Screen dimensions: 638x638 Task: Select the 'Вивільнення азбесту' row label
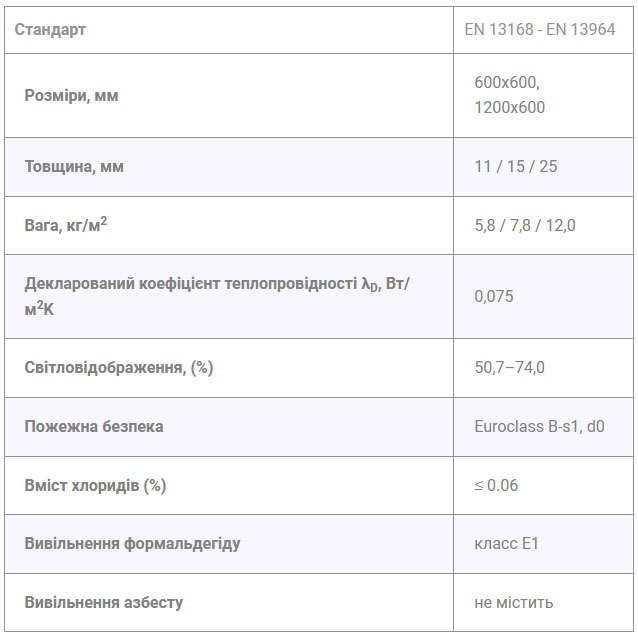(x=104, y=602)
